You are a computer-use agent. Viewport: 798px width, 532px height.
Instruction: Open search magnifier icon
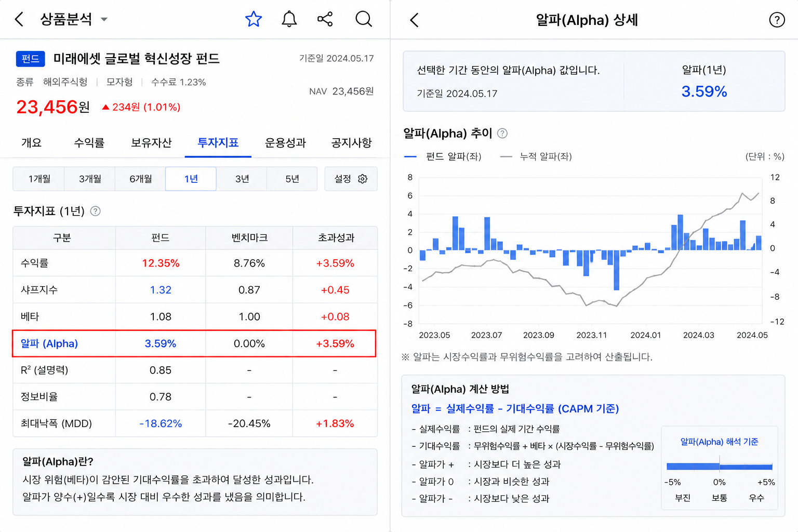point(364,19)
